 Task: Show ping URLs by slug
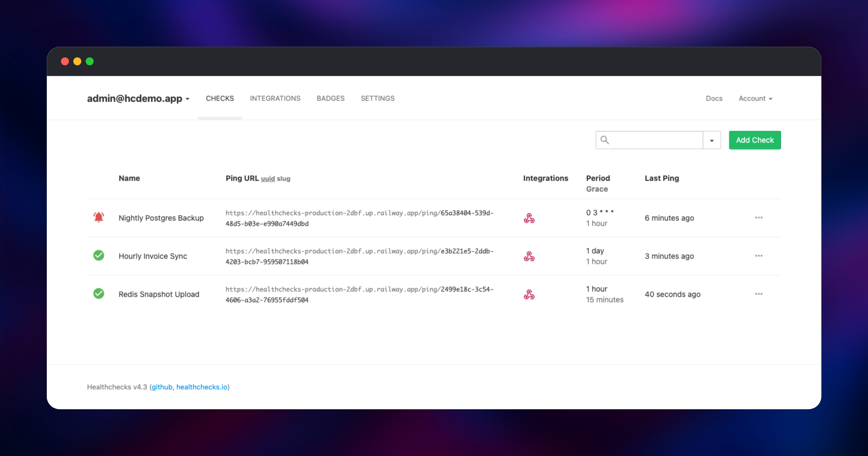(284, 179)
